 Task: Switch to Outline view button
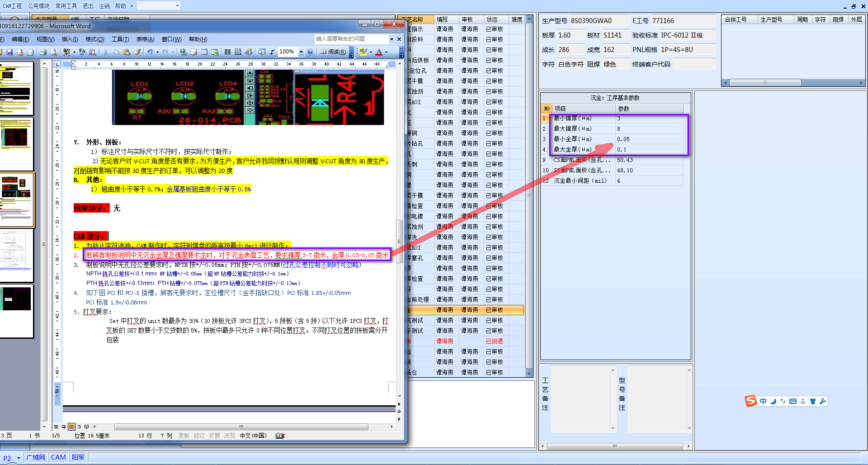tap(79, 427)
